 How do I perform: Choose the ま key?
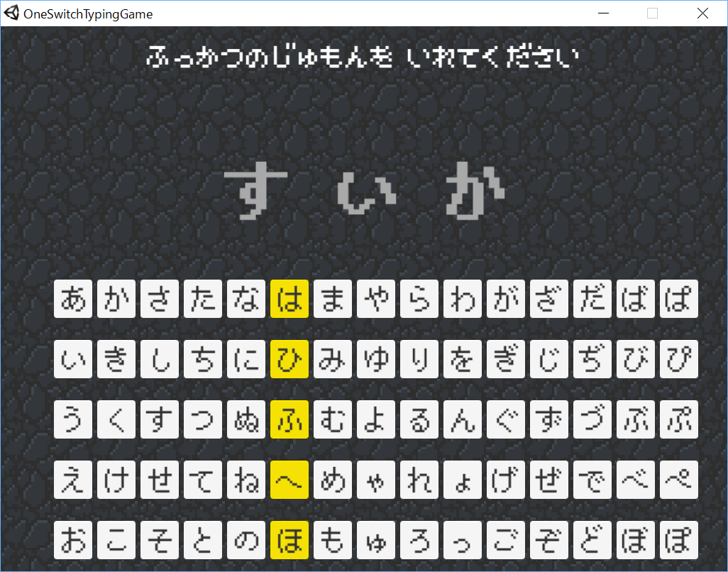333,299
